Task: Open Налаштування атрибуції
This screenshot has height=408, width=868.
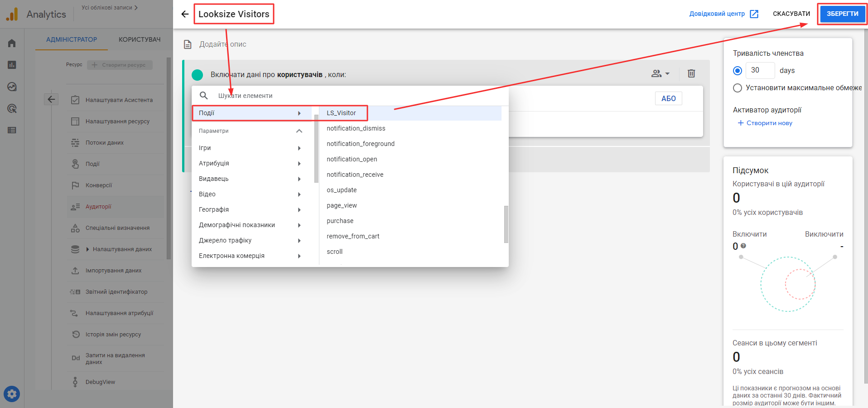Action: tap(119, 313)
